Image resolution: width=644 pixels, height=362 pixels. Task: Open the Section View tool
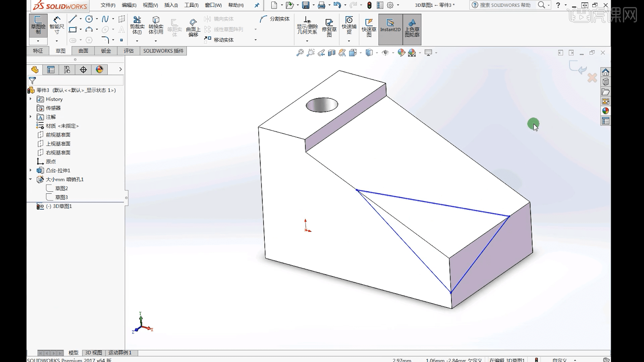click(332, 53)
